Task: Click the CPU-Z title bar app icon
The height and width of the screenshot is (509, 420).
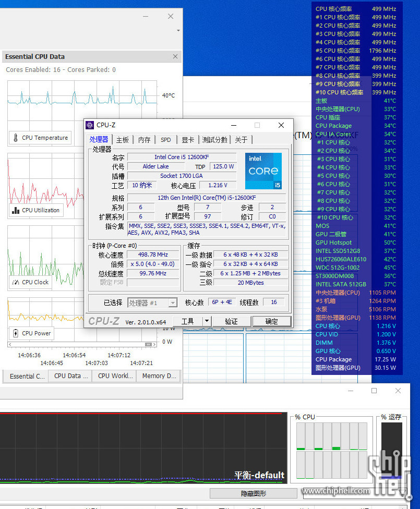Action: tap(90, 125)
